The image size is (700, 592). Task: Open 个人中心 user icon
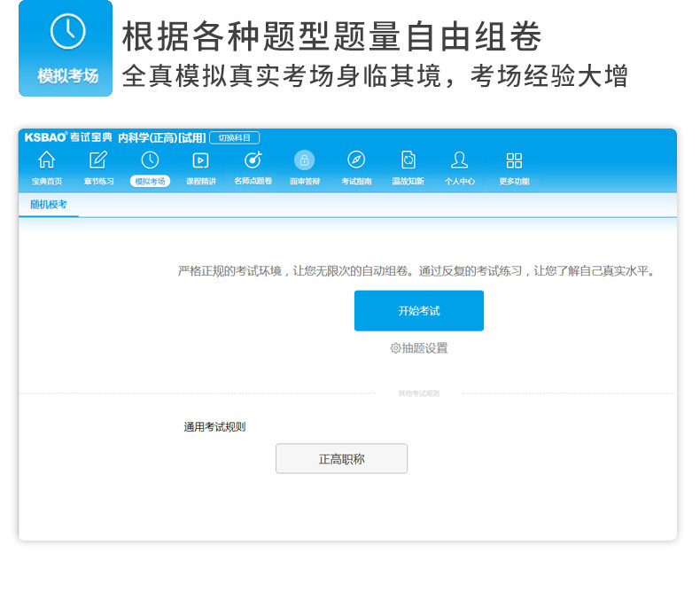coord(459,160)
